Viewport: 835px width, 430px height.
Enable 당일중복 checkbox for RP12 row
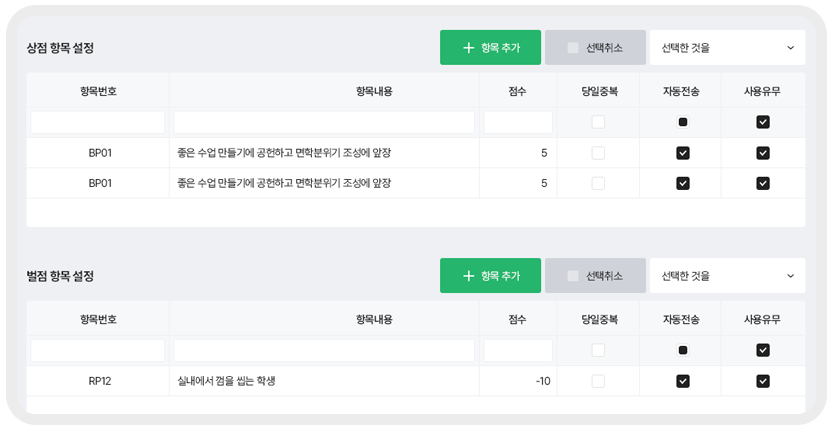pyautogui.click(x=598, y=381)
